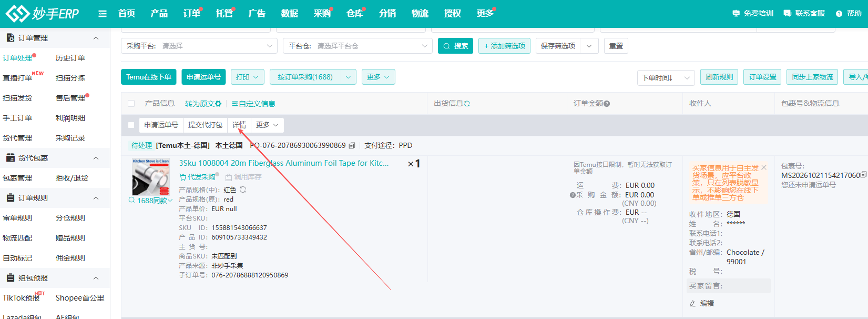Screen dimensions: 868x319
Task: Expand the 按订单采购(1688) arrow
Action: coord(348,77)
